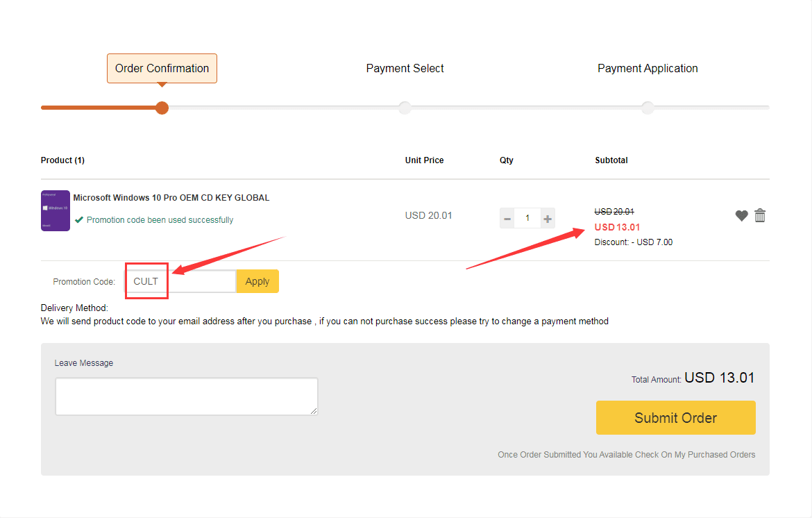Click inside the Leave Message text box
The width and height of the screenshot is (812, 518).
click(186, 396)
